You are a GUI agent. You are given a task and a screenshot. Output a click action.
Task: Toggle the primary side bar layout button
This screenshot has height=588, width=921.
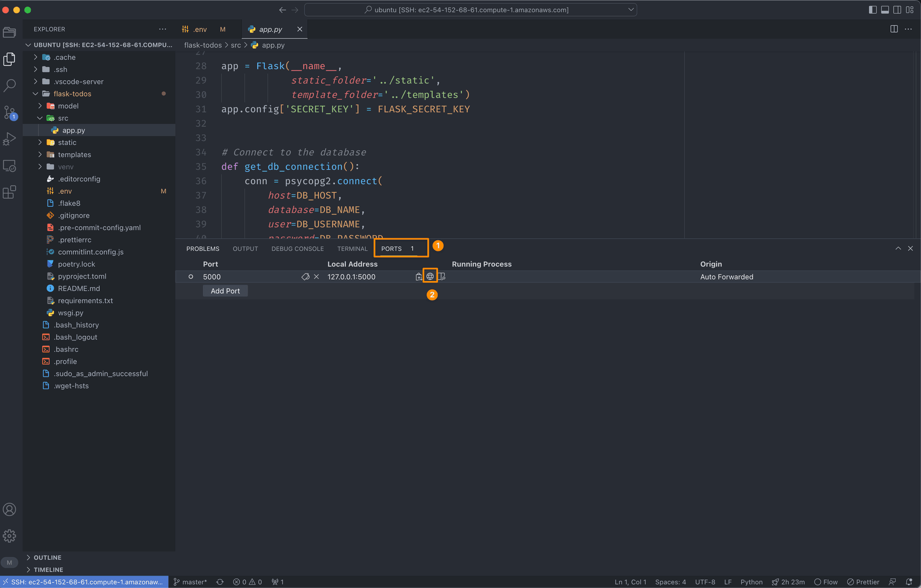click(873, 10)
